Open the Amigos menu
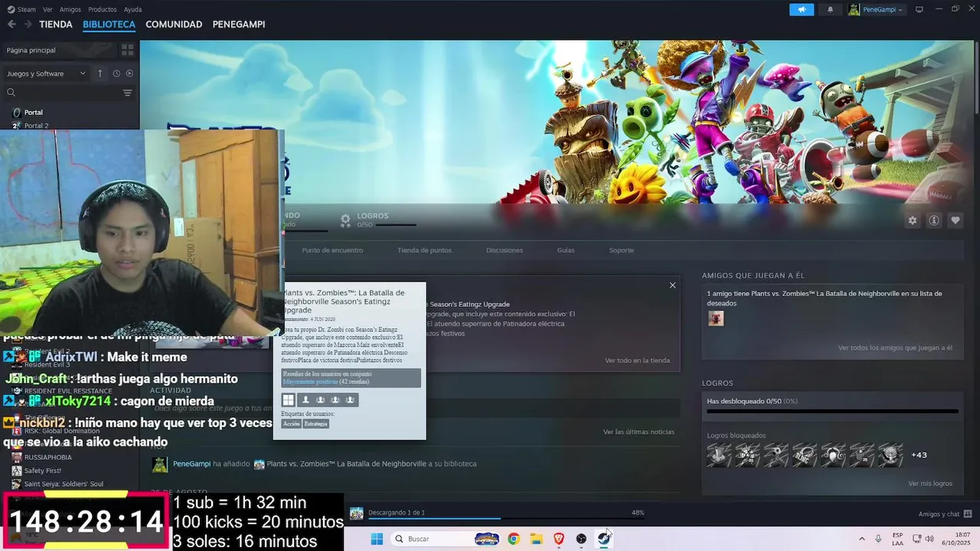 70,9
